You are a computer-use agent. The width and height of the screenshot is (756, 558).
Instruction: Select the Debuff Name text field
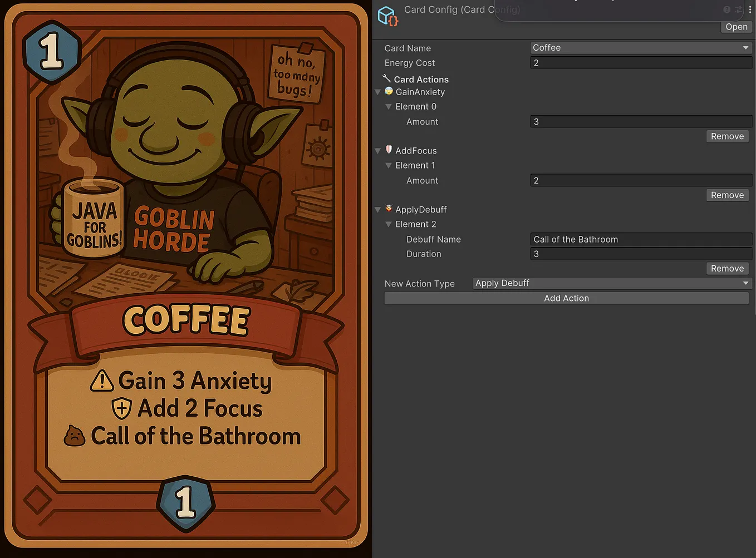tap(640, 239)
